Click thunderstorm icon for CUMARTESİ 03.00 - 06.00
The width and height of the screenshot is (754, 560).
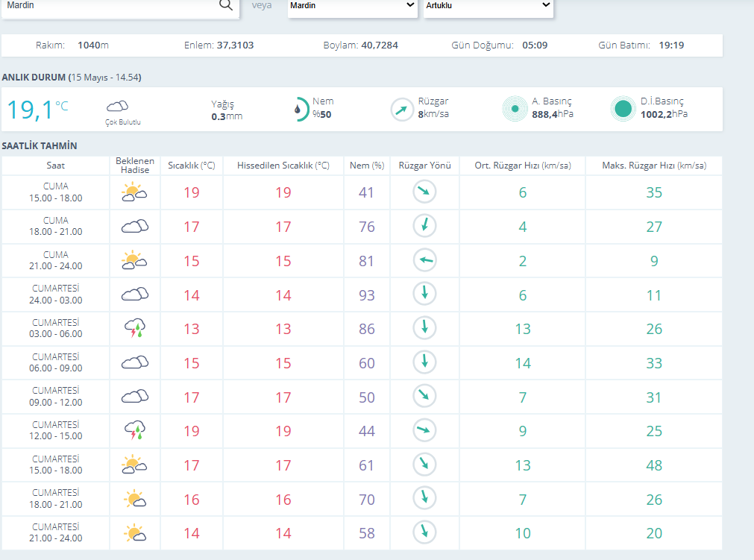tap(135, 328)
